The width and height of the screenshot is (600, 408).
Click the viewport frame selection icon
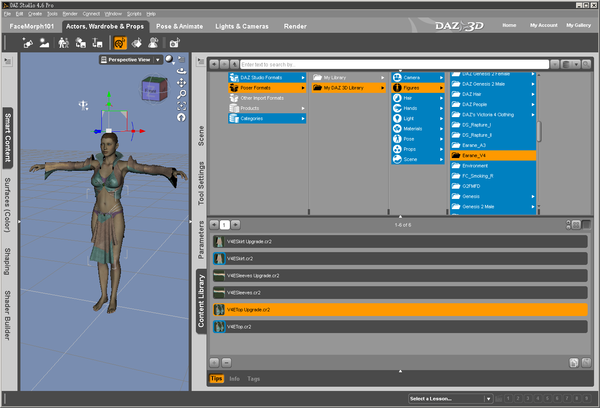(x=181, y=106)
